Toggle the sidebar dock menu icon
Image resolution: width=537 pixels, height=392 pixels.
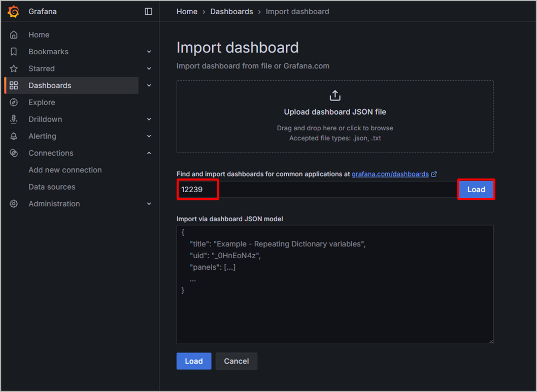(148, 11)
